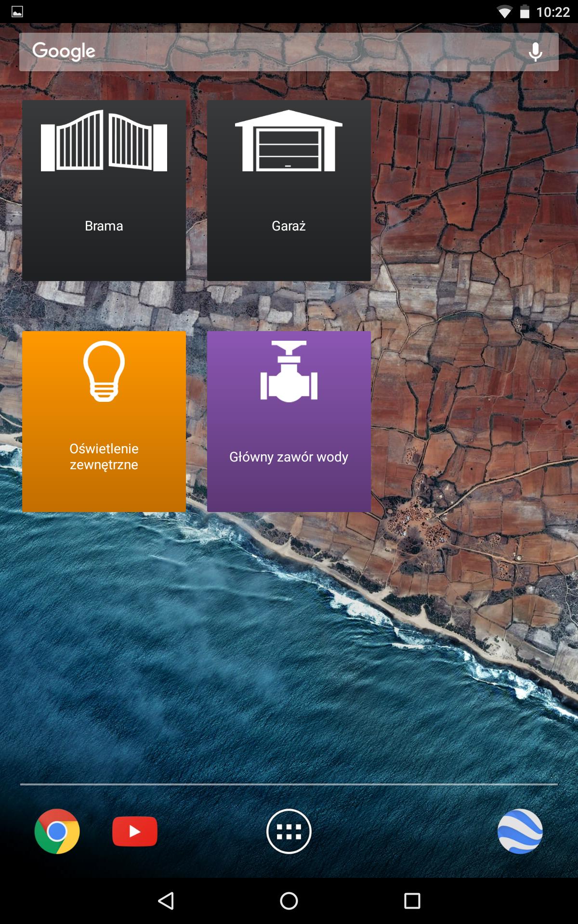Open Chrome browser from dock
This screenshot has height=924, width=578.
tap(57, 831)
